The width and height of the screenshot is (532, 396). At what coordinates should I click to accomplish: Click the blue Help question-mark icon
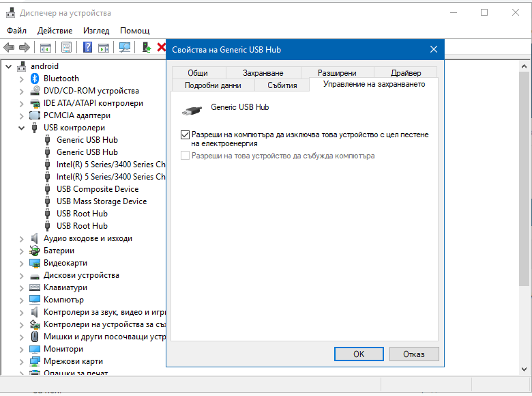[x=87, y=47]
